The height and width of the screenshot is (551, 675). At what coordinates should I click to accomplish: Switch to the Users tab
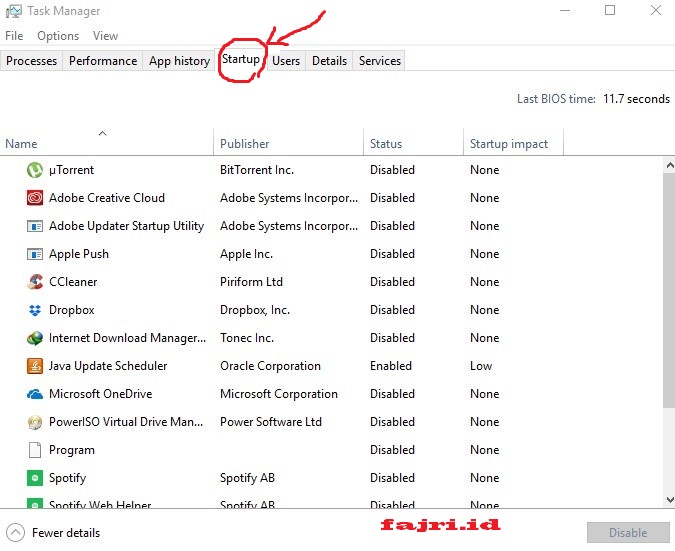pos(286,61)
